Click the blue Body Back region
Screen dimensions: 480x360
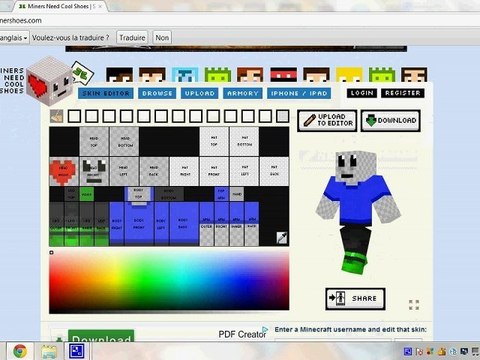184,224
